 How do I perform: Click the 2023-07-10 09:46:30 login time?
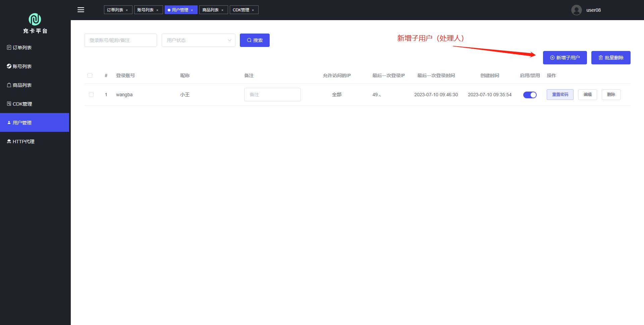436,95
